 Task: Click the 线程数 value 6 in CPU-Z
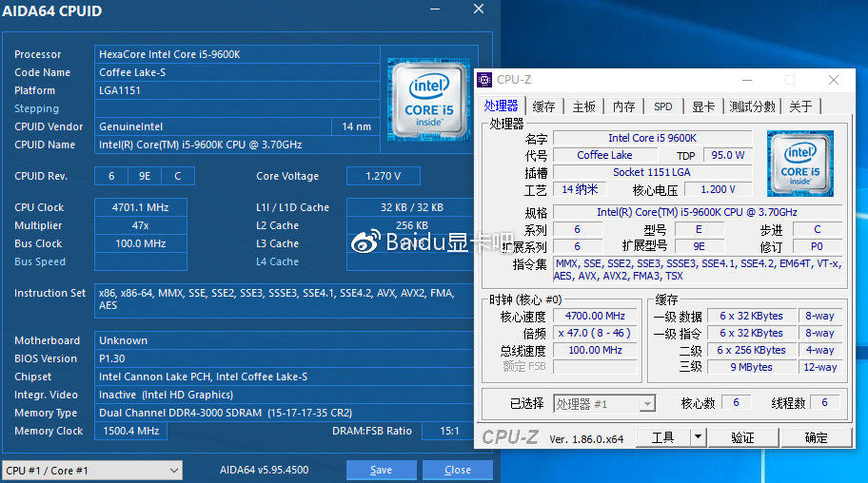coord(824,403)
